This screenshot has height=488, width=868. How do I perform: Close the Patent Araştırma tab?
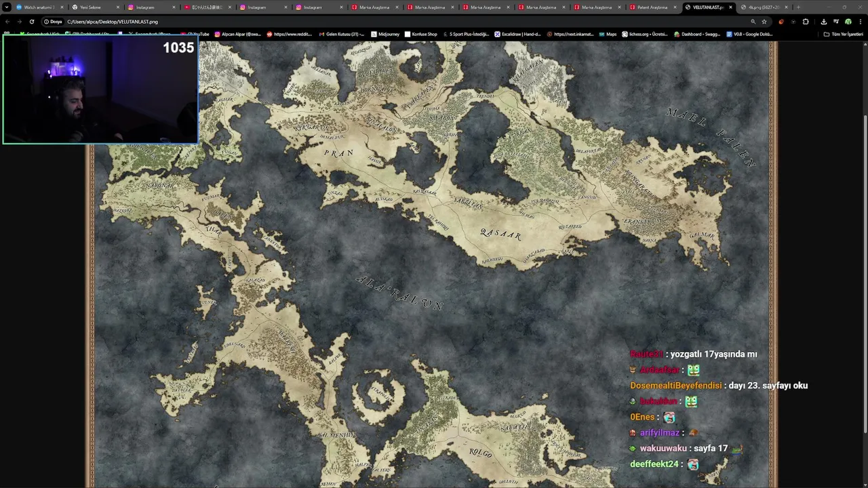(x=675, y=7)
